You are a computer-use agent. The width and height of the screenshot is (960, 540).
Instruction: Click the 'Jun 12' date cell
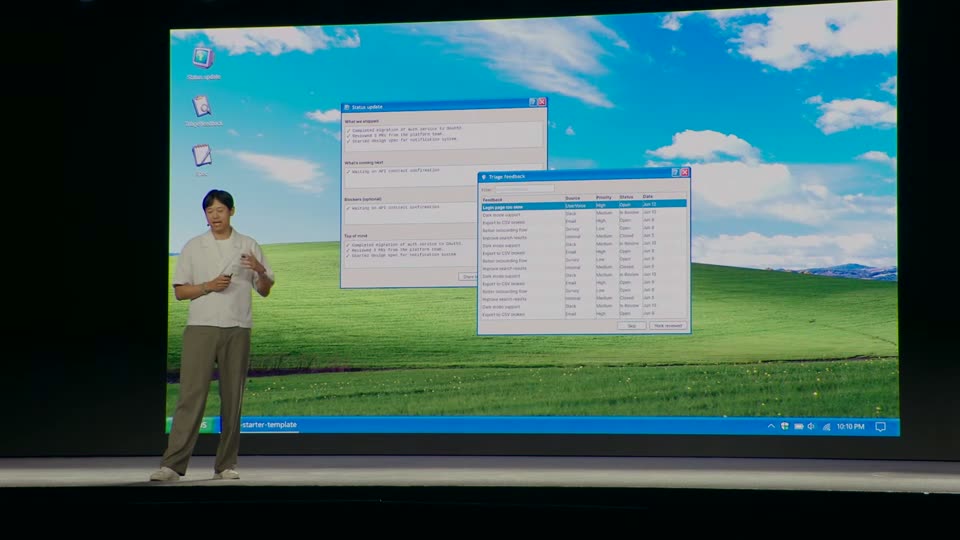coord(649,204)
